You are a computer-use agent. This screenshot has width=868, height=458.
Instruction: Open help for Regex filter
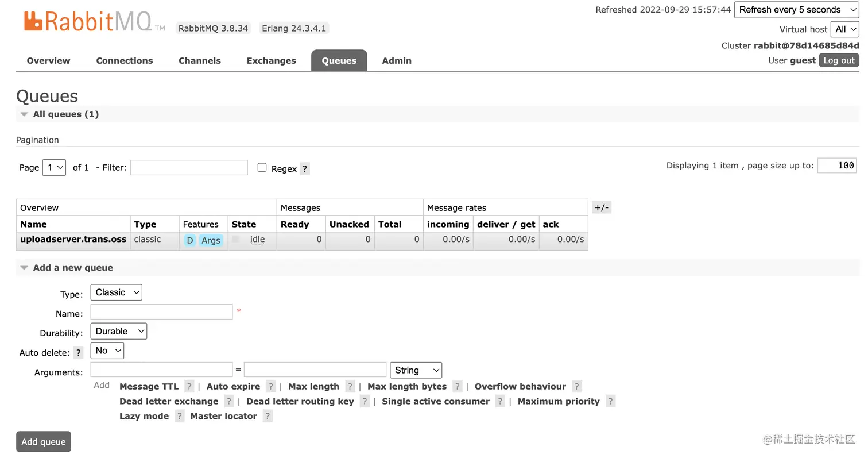(x=305, y=169)
